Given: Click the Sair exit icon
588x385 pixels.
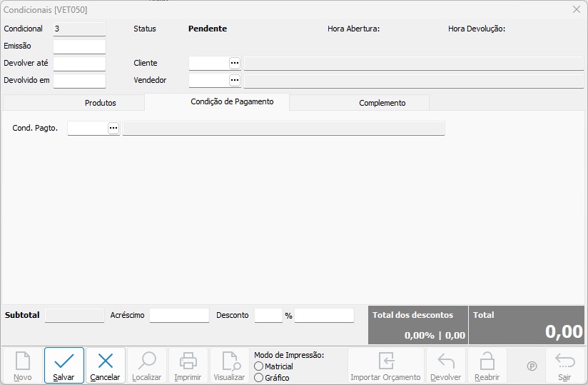Looking at the screenshot, I should (x=564, y=361).
